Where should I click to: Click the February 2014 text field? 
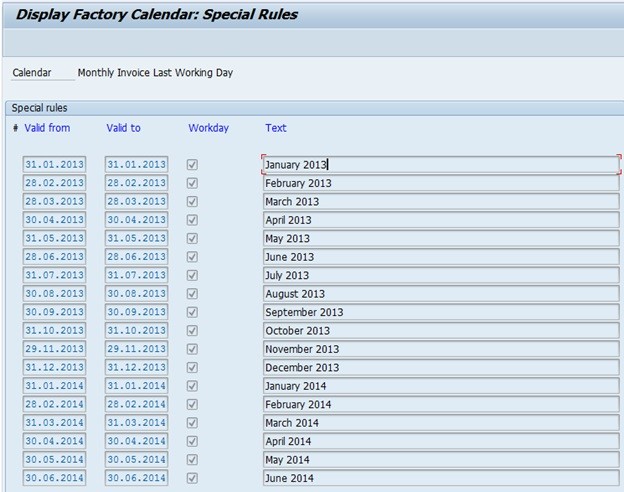tap(441, 404)
